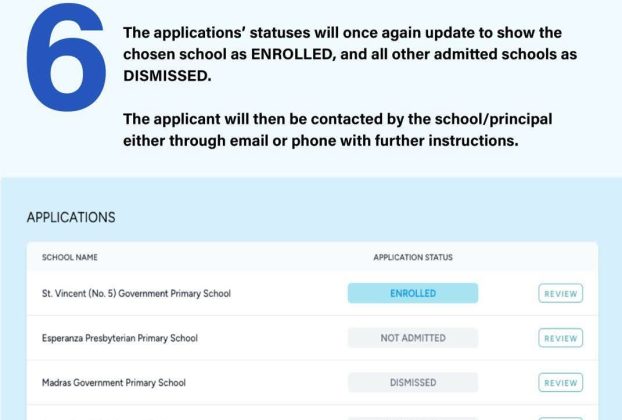Choose the Madras Government Primary School entry
The image size is (622, 420).
click(113, 383)
